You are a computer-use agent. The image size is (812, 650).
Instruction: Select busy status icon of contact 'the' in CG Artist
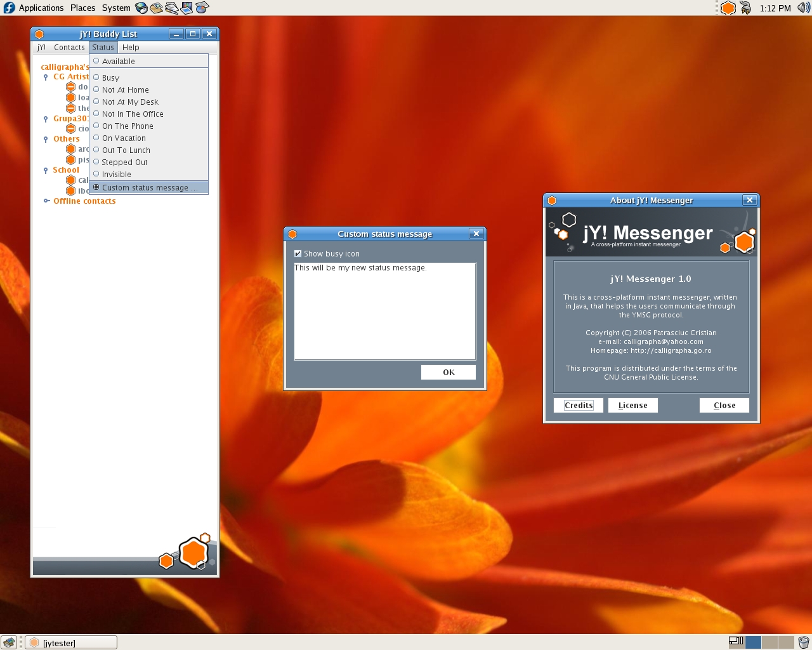[71, 108]
